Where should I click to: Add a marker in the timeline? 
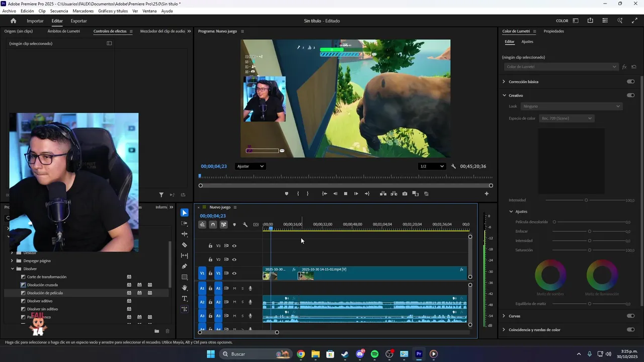(234, 225)
